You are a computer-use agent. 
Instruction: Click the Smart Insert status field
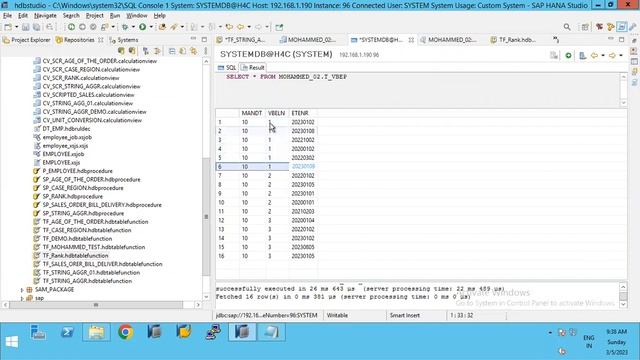[416, 316]
